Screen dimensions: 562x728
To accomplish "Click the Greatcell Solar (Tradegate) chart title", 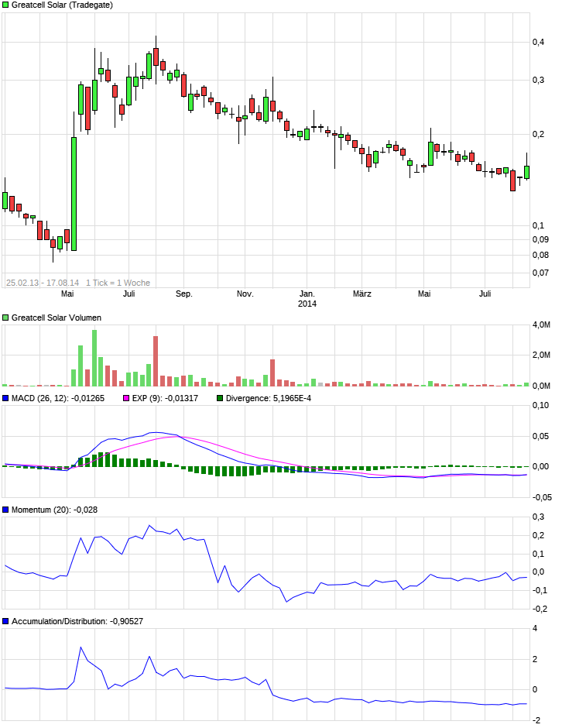I will tap(62, 5).
